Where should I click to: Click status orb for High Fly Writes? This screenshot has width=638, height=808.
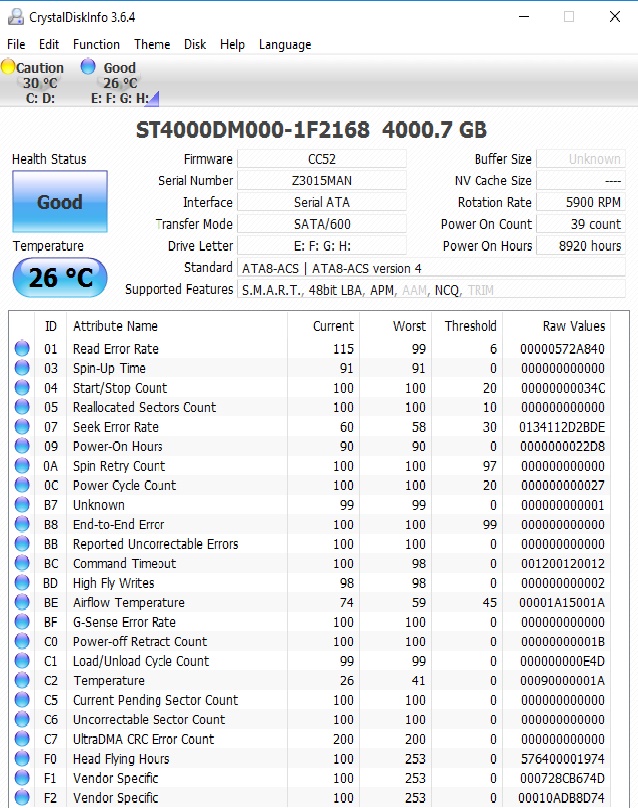22,583
